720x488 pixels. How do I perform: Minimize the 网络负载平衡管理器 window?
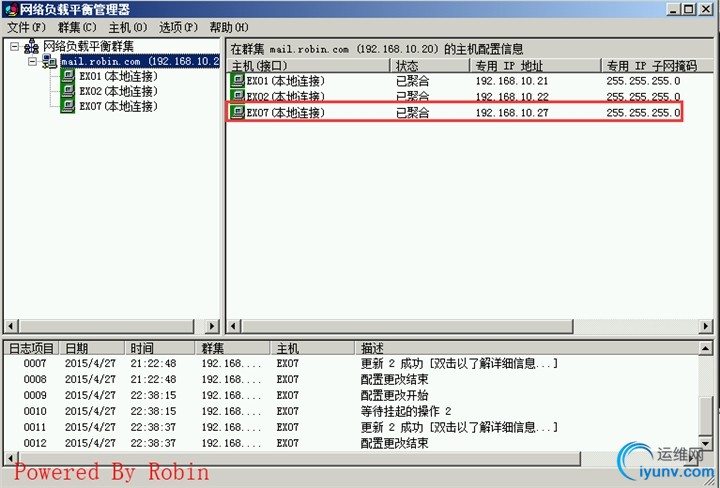673,9
